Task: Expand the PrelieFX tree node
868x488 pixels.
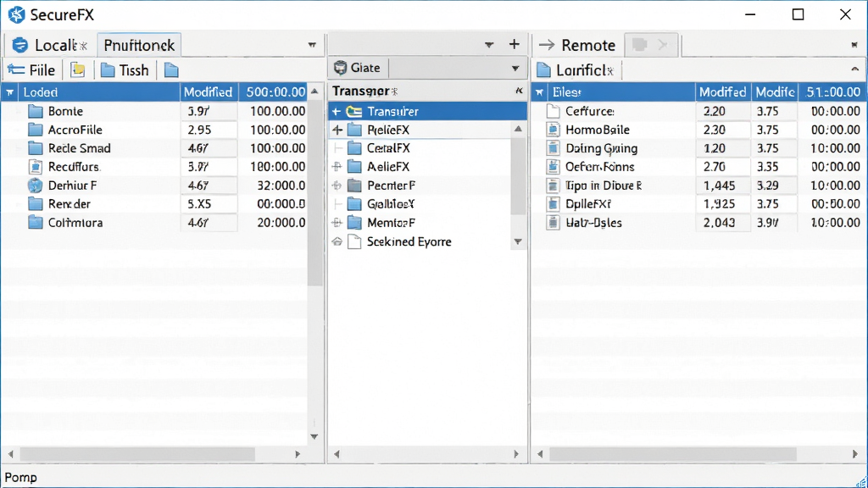Action: click(x=337, y=130)
